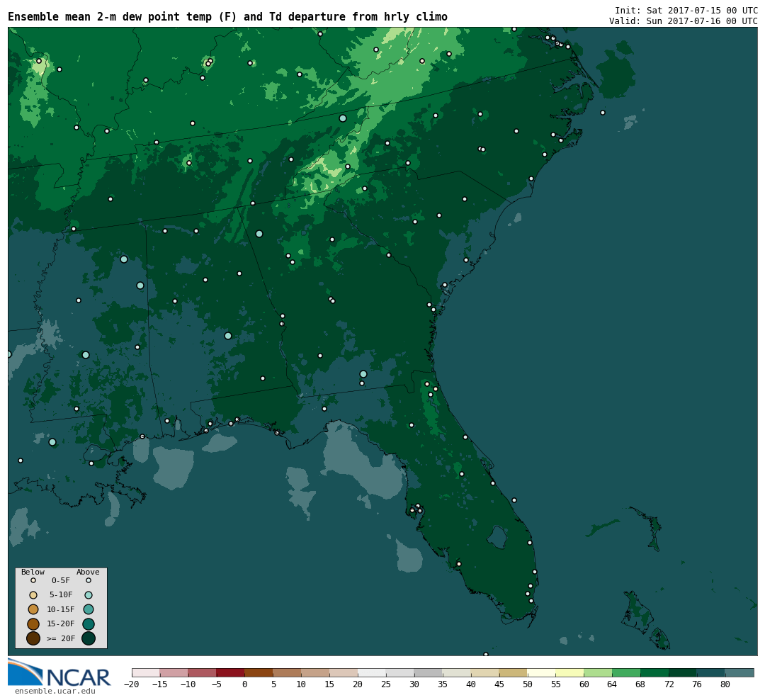Pick the 45 to 50 khaki color bar swatch
The width and height of the screenshot is (765, 700).
coord(514,672)
